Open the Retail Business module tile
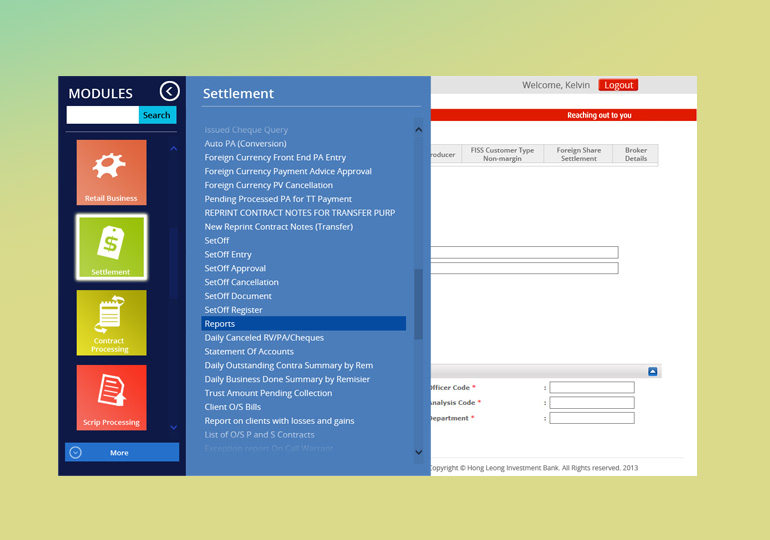Viewport: 770px width, 540px height. pos(111,172)
